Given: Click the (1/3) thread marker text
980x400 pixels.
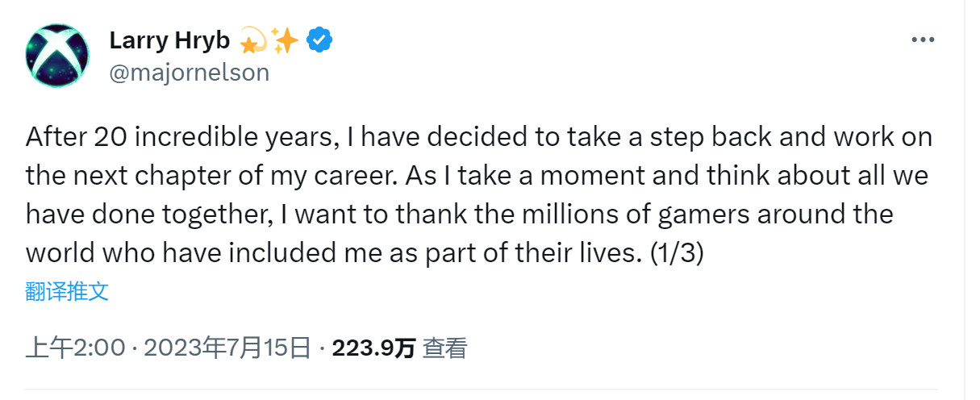Looking at the screenshot, I should tap(677, 252).
